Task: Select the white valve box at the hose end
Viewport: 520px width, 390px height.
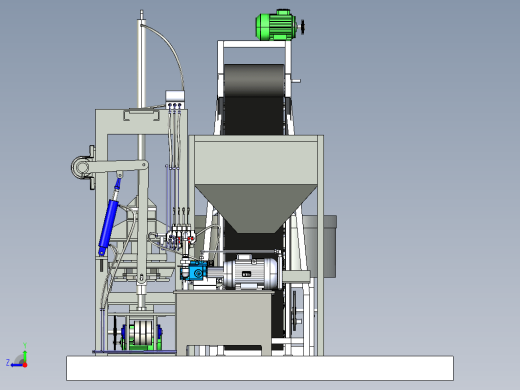Action: coord(175,97)
